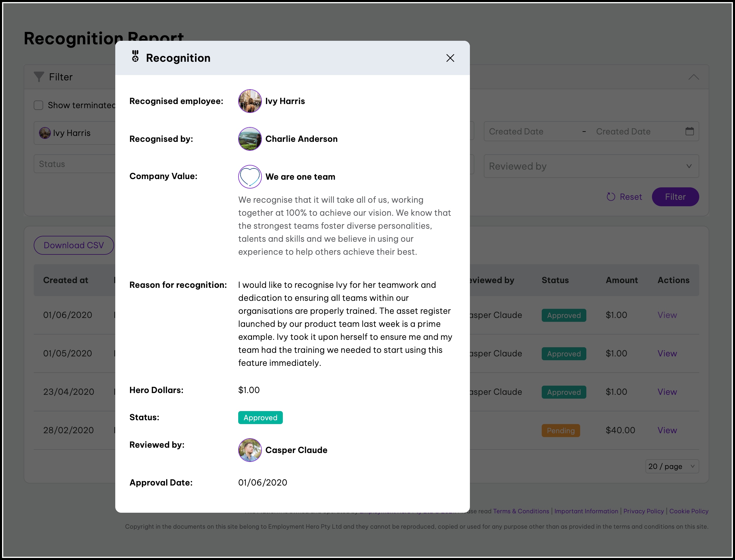The width and height of the screenshot is (735, 560).
Task: View the 01/06/2020 recognition row
Action: pyautogui.click(x=667, y=315)
